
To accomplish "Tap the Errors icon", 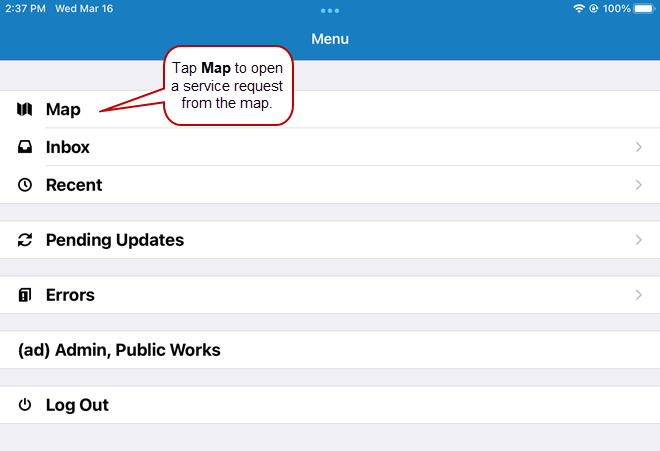I will (x=25, y=295).
